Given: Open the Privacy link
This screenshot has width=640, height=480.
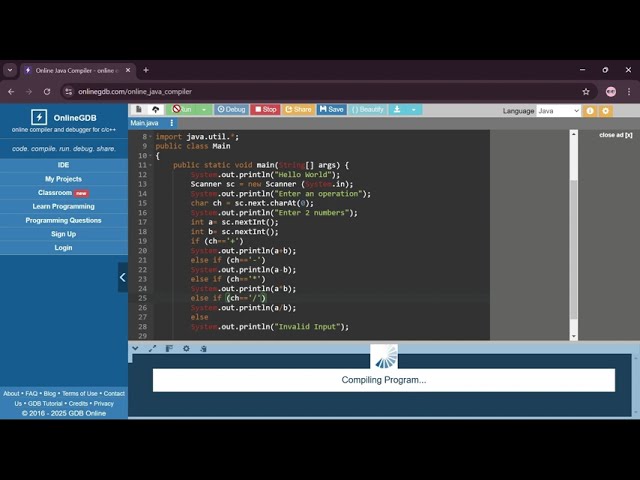Looking at the screenshot, I should tap(104, 404).
